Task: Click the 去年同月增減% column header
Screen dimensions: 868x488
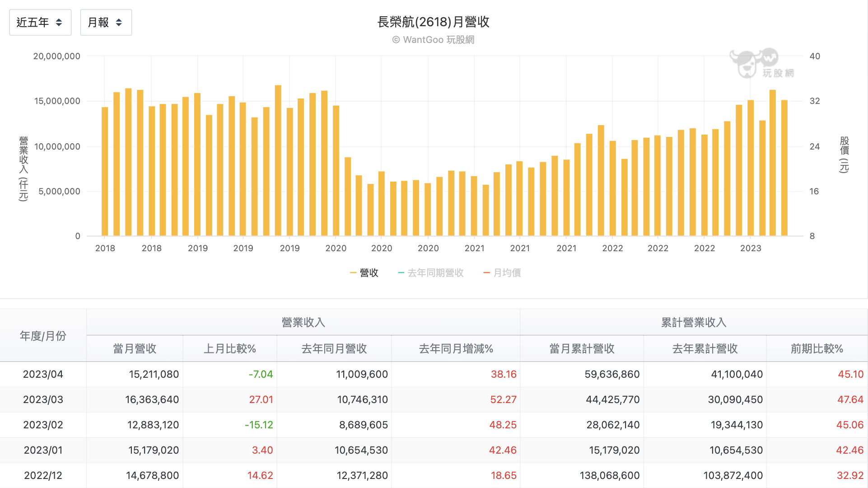Action: pos(456,349)
